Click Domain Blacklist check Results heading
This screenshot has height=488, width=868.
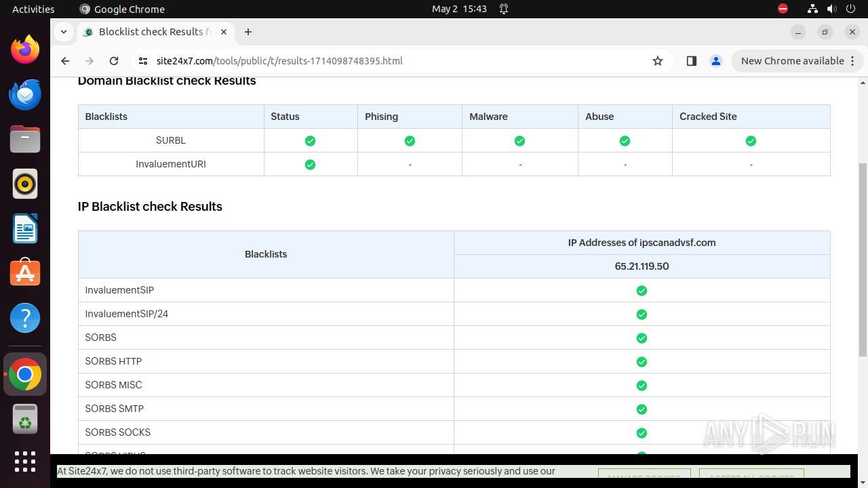(x=167, y=81)
